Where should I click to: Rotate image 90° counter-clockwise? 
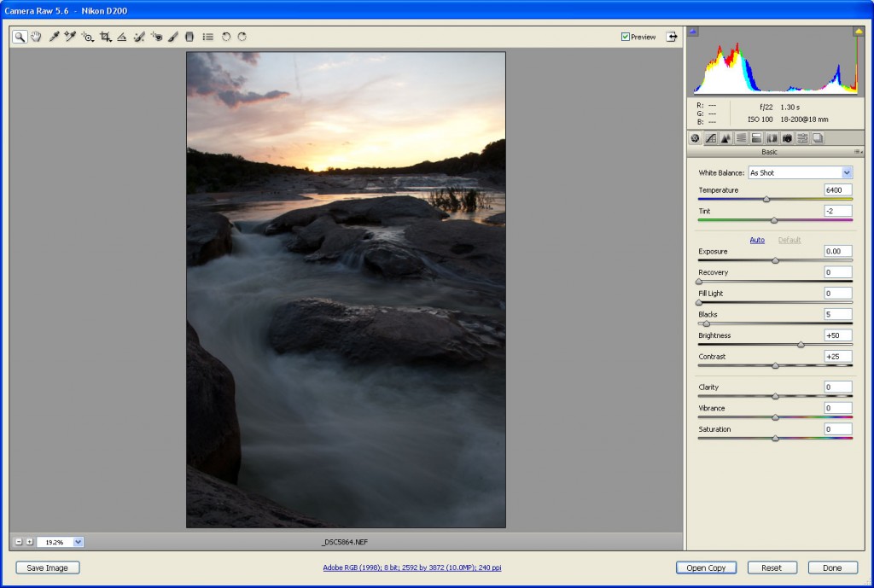[x=226, y=38]
